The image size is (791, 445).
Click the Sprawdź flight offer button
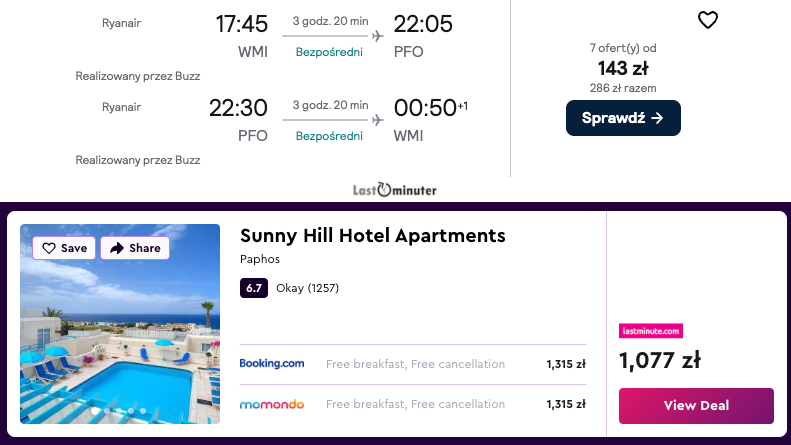pos(623,118)
